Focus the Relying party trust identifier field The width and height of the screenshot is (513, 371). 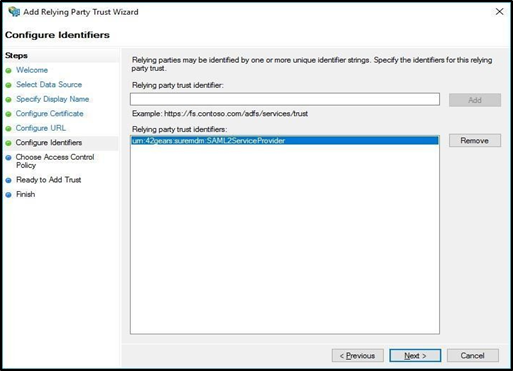285,99
